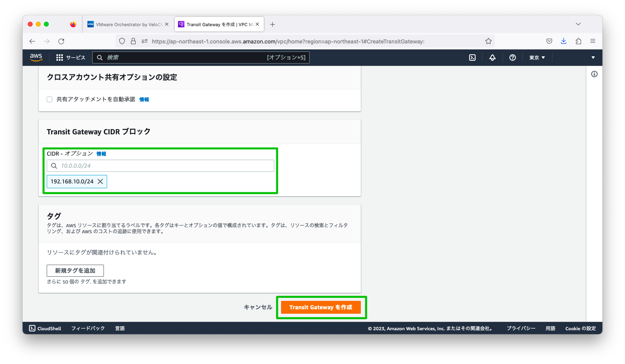Screen dimensions: 625x364
Task: Close the Transit Gateway tab
Action: tap(257, 24)
